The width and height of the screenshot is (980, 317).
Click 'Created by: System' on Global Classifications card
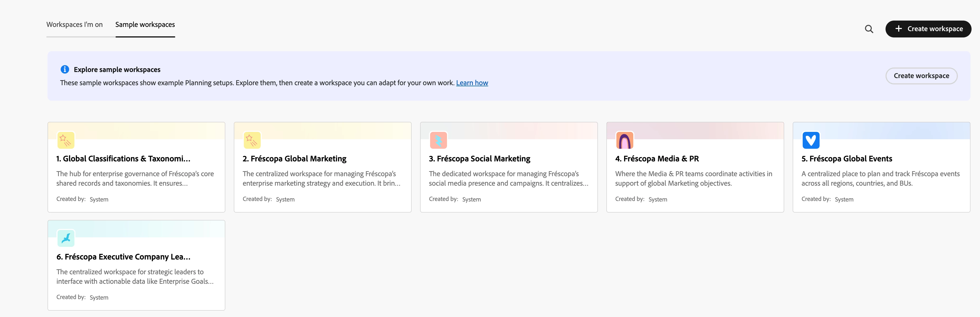tap(82, 199)
